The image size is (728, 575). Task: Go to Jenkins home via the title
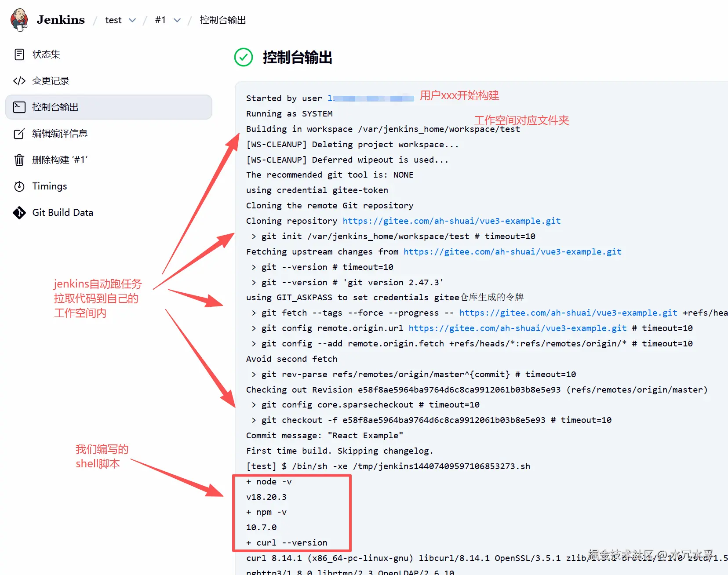(x=61, y=20)
